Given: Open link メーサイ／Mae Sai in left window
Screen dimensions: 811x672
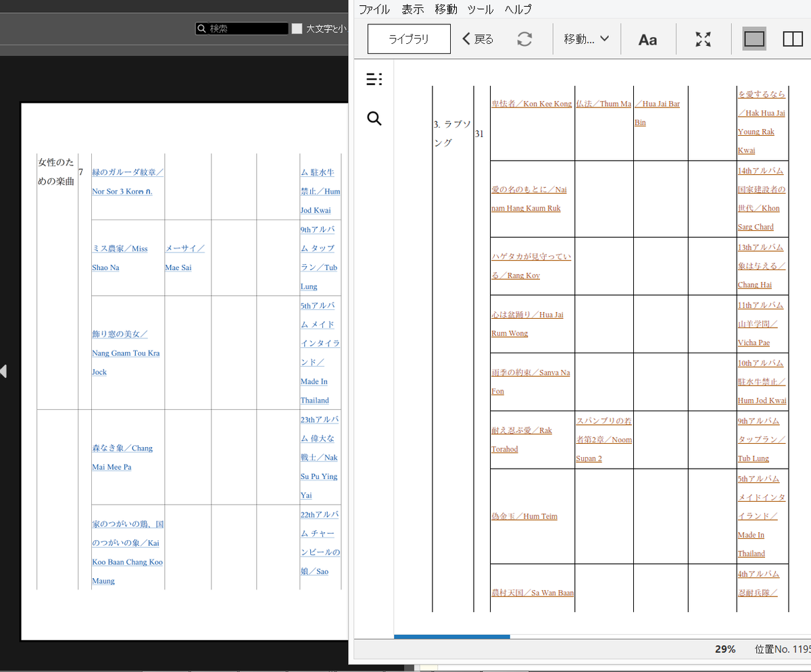Looking at the screenshot, I should 185,258.
